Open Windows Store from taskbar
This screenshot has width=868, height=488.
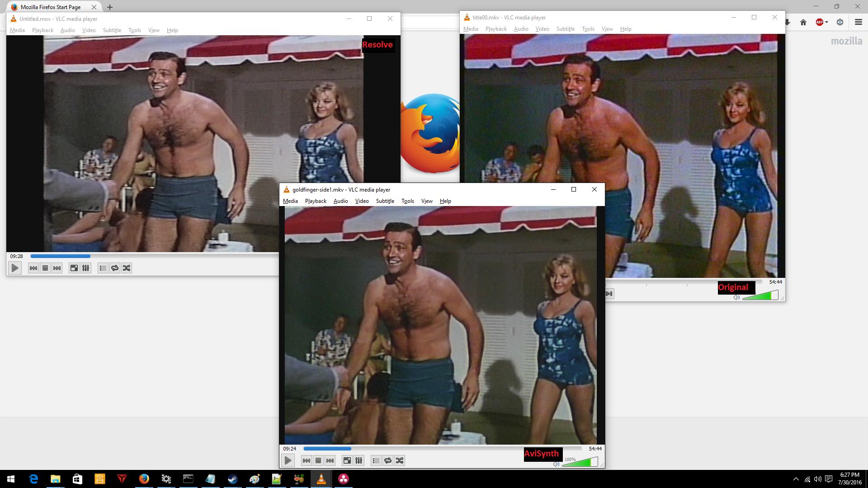click(77, 479)
